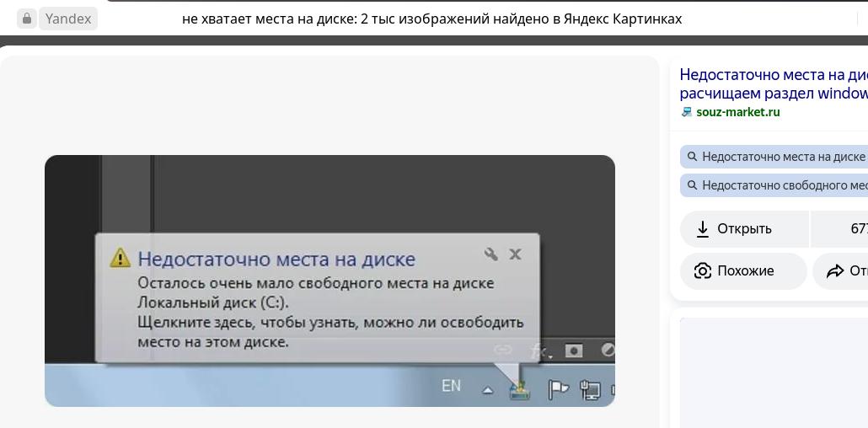Image resolution: width=868 pixels, height=428 pixels.
Task: Click the Yandex site badge
Action: coord(68,19)
